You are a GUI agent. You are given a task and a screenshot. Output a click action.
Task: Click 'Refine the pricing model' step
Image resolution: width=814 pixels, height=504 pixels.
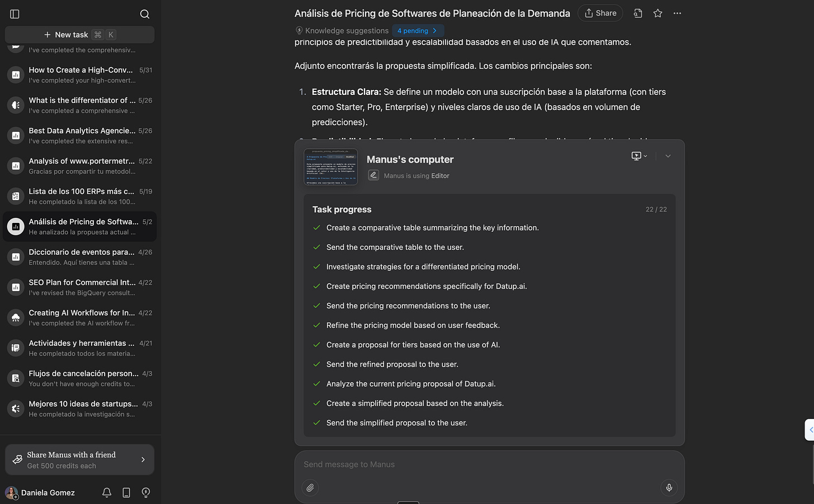(x=413, y=325)
